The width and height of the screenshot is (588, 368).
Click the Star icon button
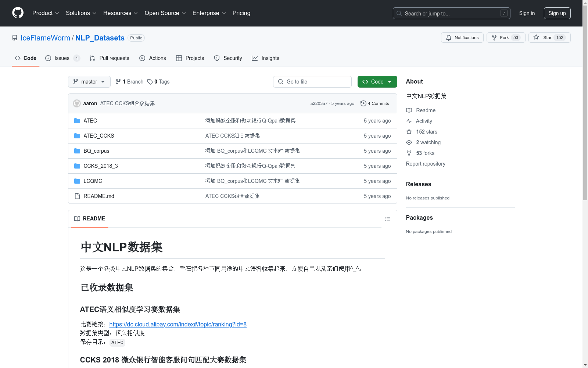pyautogui.click(x=536, y=37)
